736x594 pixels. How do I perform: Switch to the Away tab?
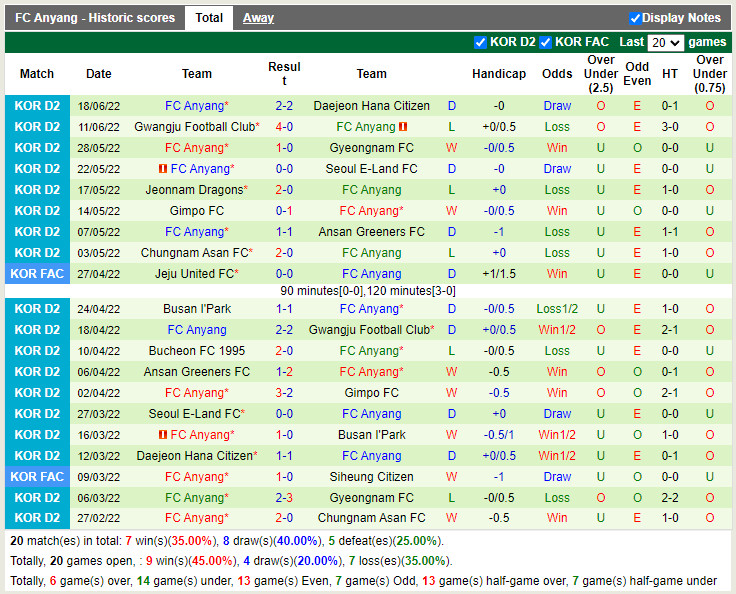258,18
